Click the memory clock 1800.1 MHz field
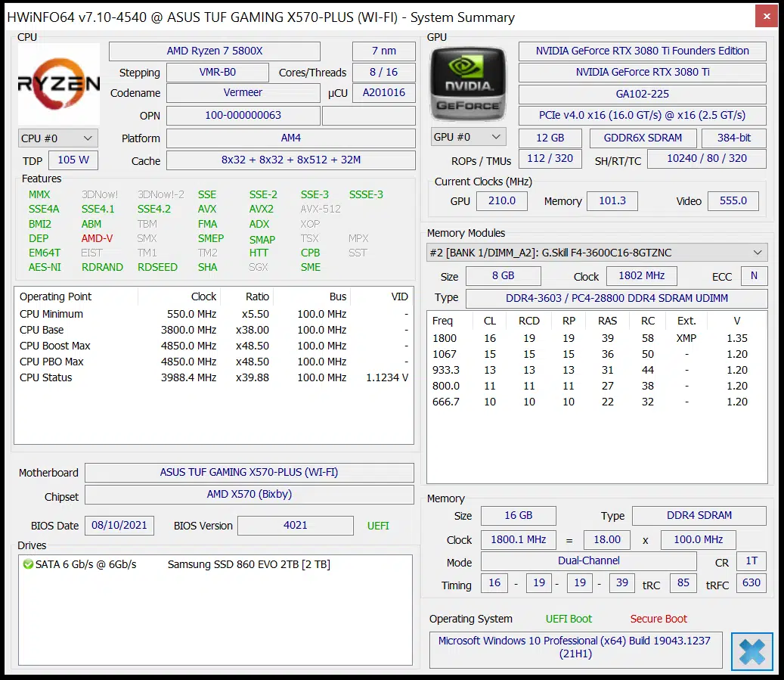Viewport: 784px width, 680px height. [518, 540]
